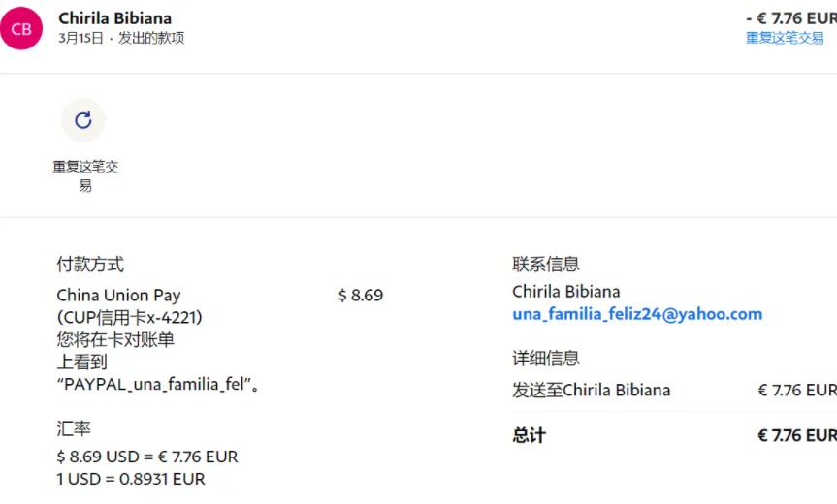Open the una_familia_feliz24@yahoo.com email link
Viewport: 837px width, 504px height.
tap(637, 314)
